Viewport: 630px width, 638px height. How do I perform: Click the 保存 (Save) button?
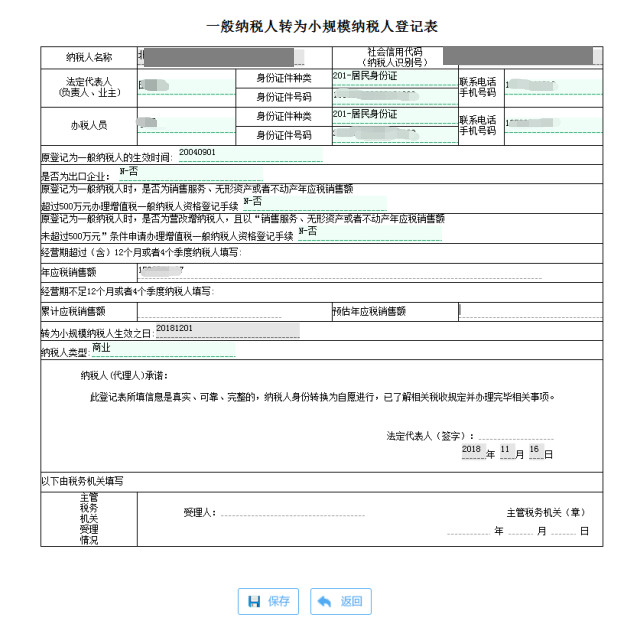pyautogui.click(x=268, y=601)
